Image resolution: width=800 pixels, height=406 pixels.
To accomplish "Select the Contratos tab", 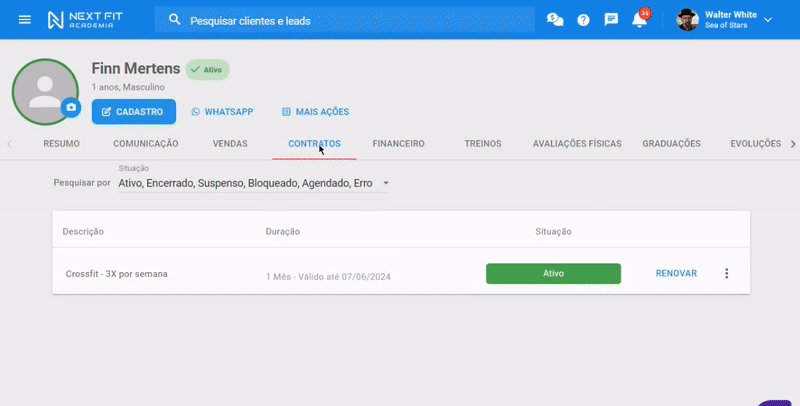I will pyautogui.click(x=314, y=144).
